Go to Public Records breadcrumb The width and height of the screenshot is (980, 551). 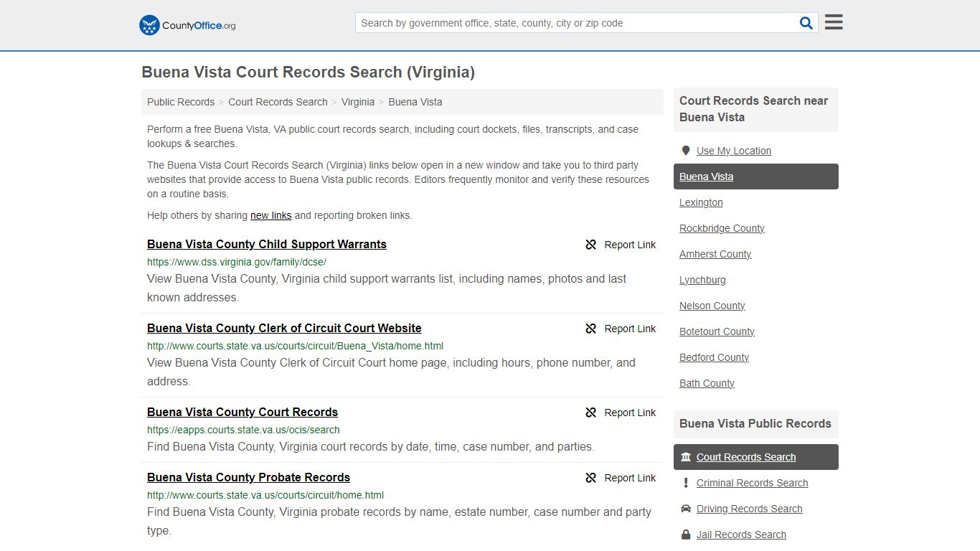pos(181,102)
